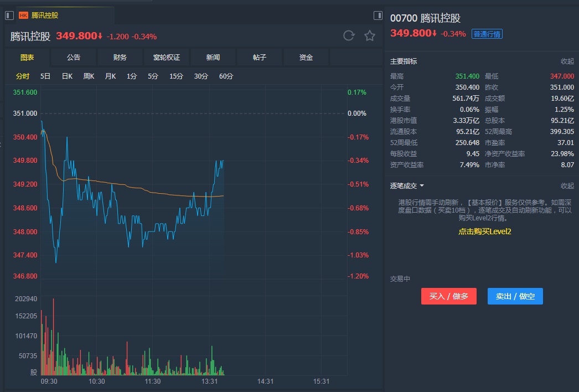Collapse the 逐笔成交 section via 收起
This screenshot has height=392, width=579.
click(x=567, y=186)
